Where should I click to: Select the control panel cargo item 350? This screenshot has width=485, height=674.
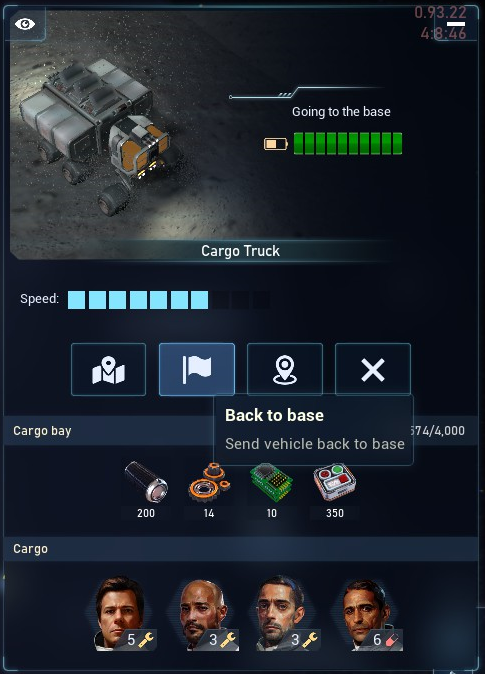pos(335,490)
